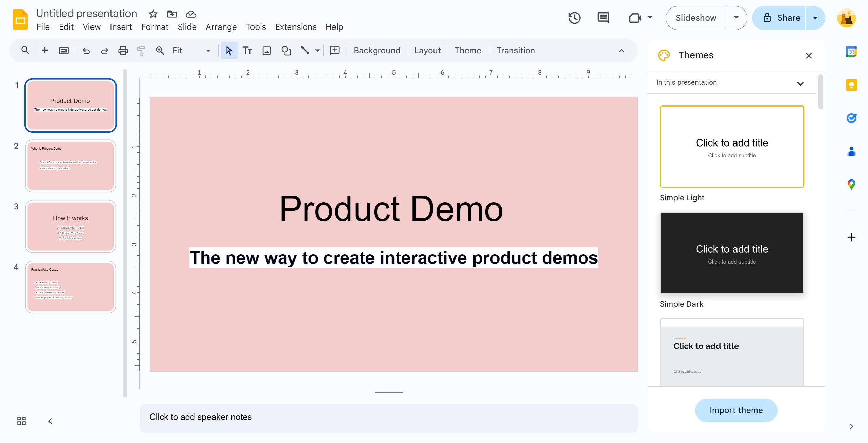Activate the paint format tool

[141, 51]
